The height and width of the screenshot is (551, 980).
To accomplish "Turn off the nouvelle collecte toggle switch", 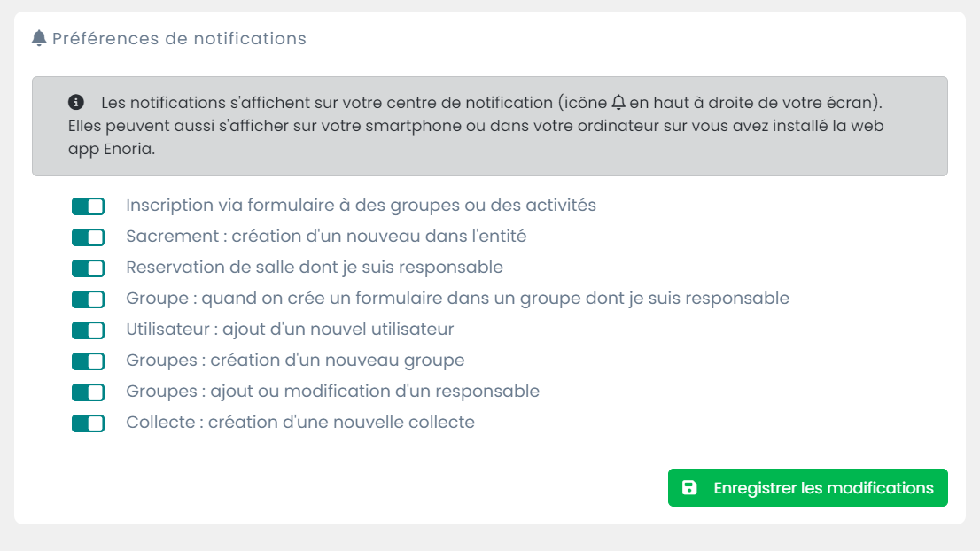I will tap(88, 423).
